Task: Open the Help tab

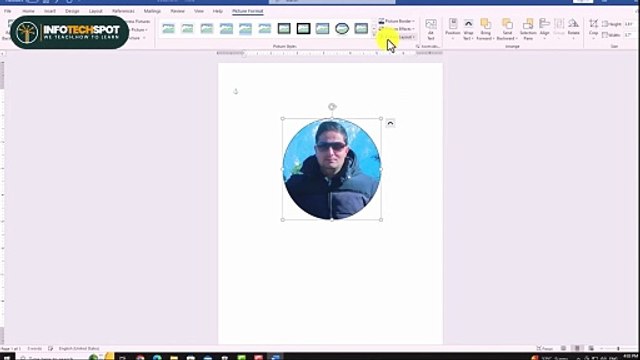Action: coord(218,11)
